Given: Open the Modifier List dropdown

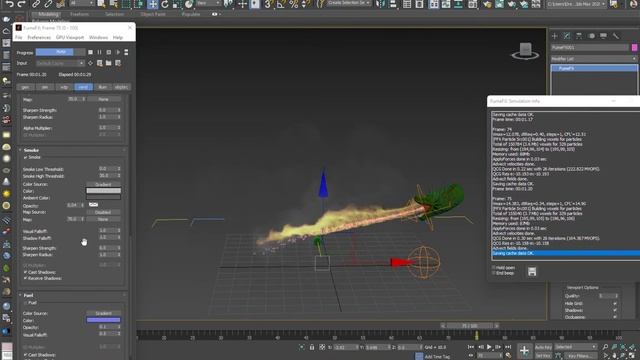Looking at the screenshot, I should tap(593, 59).
